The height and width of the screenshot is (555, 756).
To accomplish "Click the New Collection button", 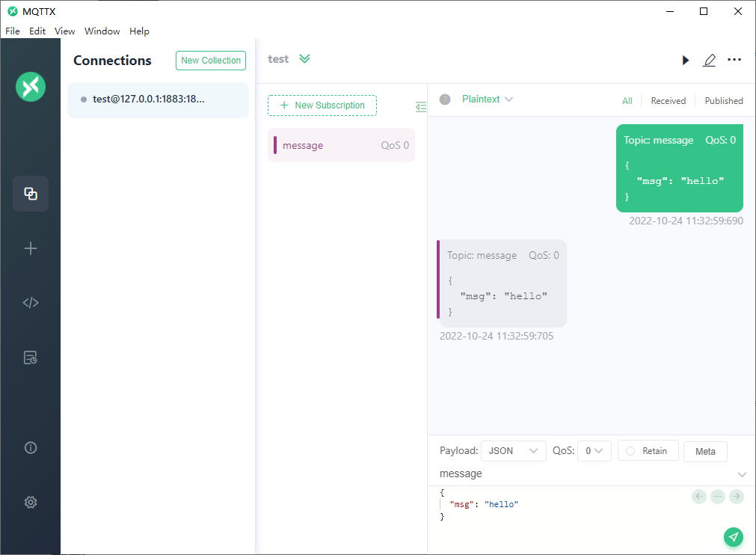I will pyautogui.click(x=211, y=61).
